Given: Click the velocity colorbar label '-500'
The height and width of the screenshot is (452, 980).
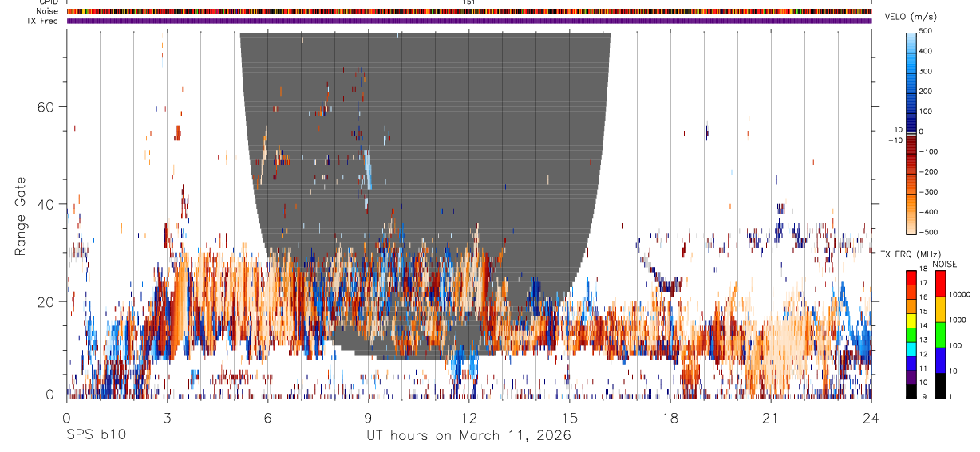Looking at the screenshot, I should coord(928,232).
